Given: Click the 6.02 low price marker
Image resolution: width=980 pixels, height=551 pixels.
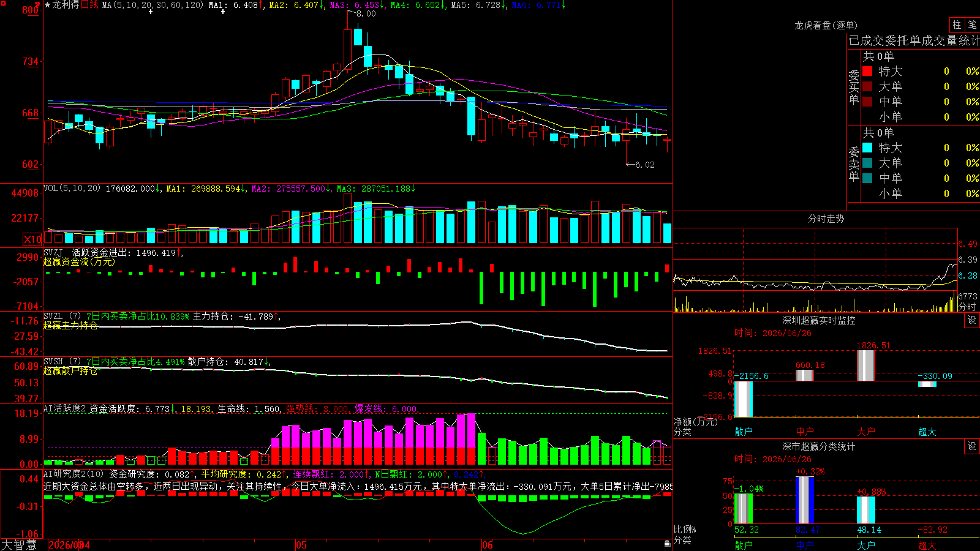Looking at the screenshot, I should pyautogui.click(x=645, y=165).
